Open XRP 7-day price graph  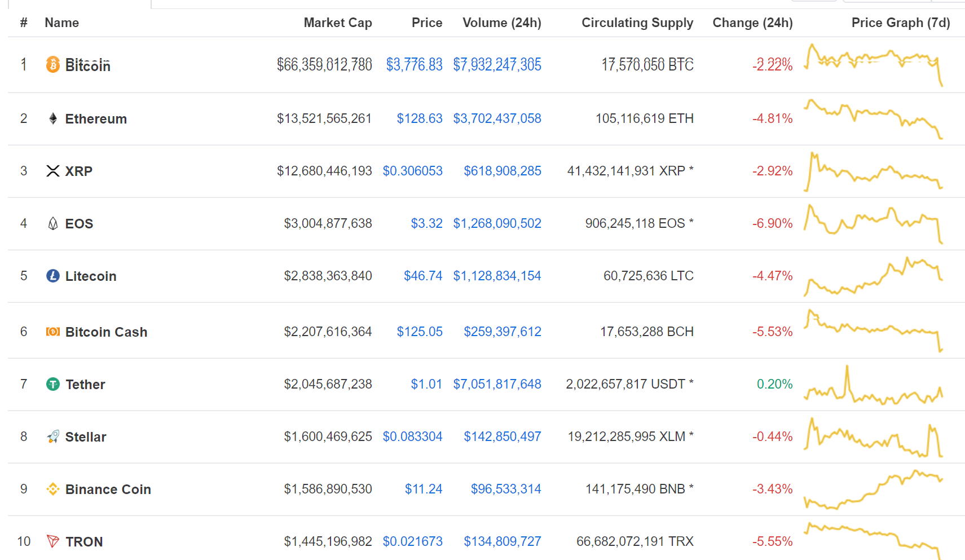click(x=873, y=171)
